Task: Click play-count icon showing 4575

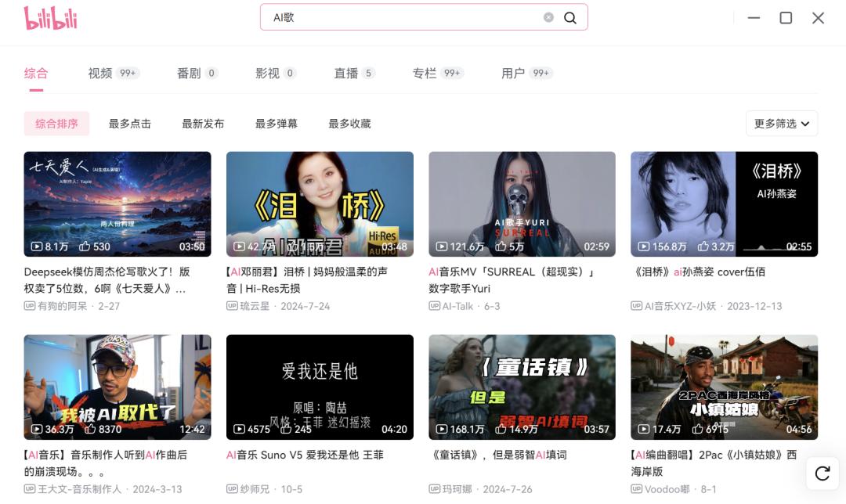Action: [x=239, y=429]
